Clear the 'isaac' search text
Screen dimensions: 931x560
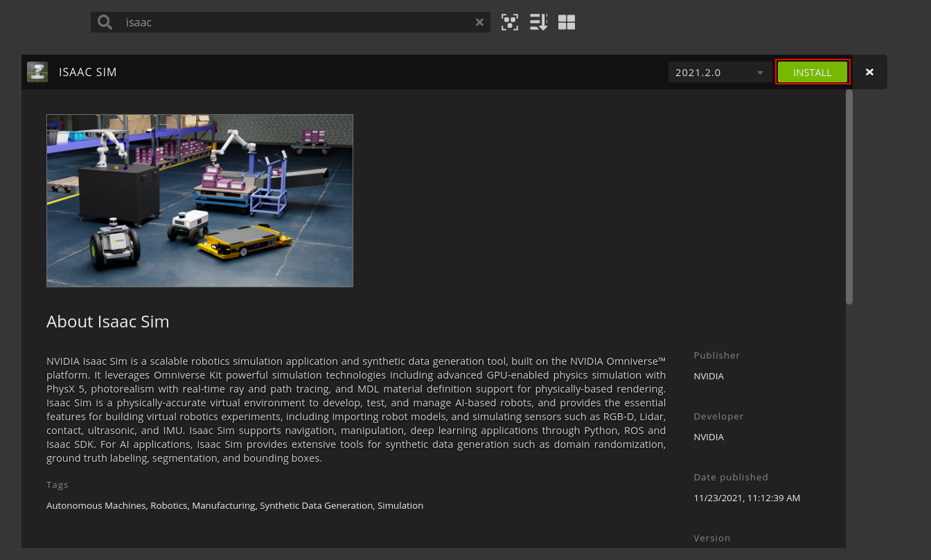click(479, 22)
